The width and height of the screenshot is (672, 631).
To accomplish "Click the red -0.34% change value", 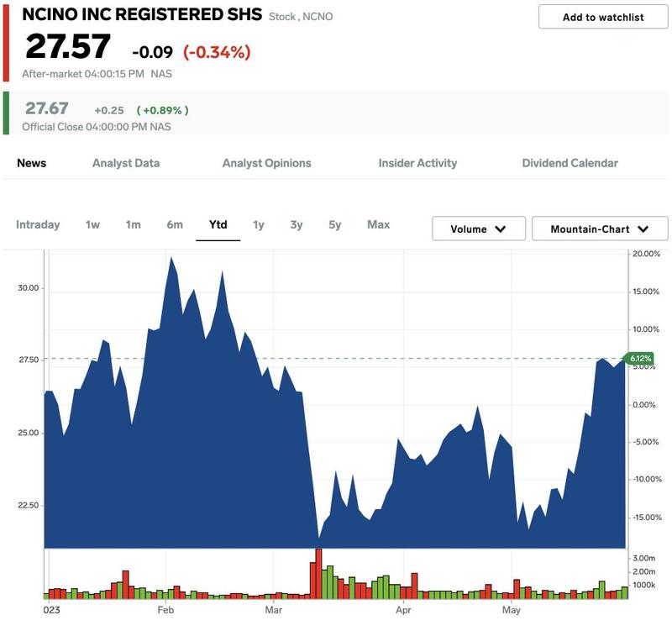I will pyautogui.click(x=217, y=52).
